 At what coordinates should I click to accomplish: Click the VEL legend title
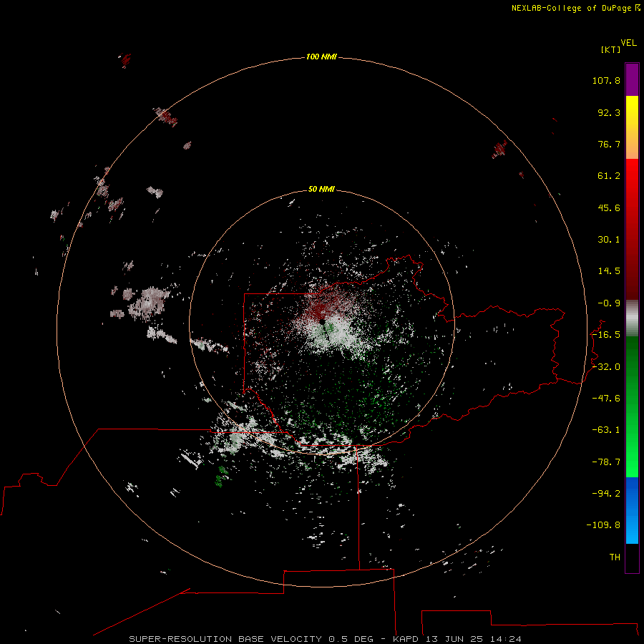pyautogui.click(x=628, y=43)
